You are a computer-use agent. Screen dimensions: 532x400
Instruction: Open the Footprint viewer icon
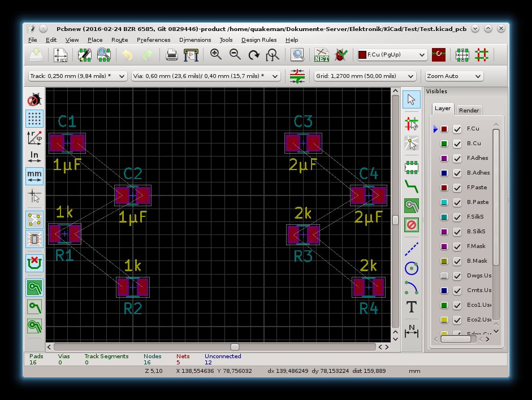click(x=104, y=55)
